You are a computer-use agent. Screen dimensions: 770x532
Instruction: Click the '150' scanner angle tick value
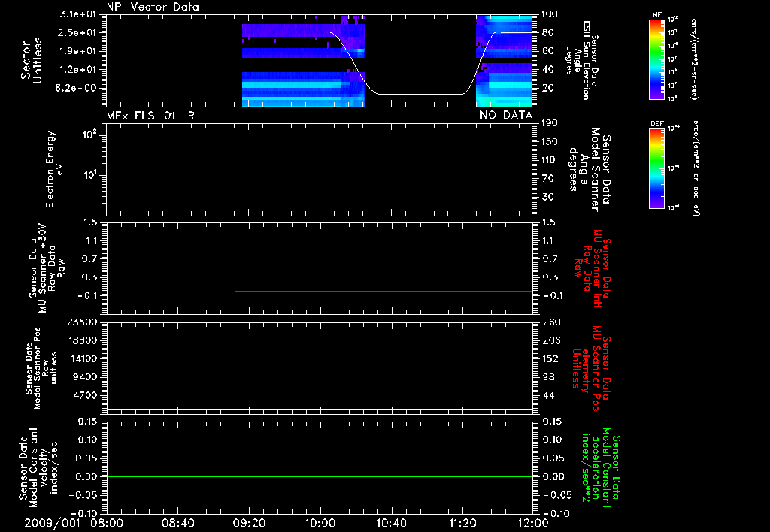click(550, 142)
